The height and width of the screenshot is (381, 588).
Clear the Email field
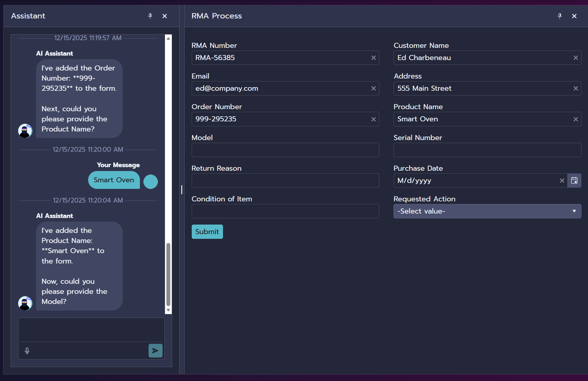click(x=373, y=88)
